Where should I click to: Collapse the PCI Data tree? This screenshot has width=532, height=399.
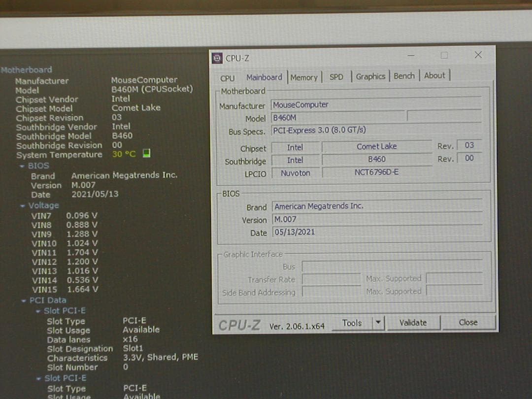pyautogui.click(x=24, y=300)
